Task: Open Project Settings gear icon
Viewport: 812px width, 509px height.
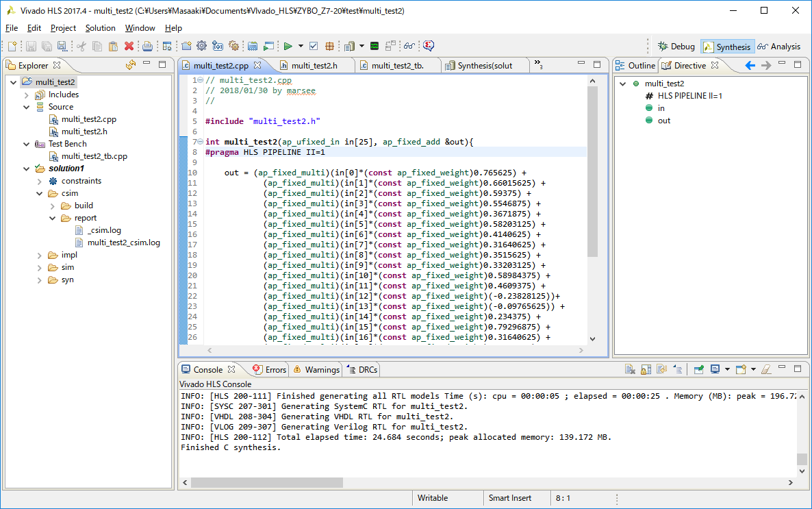Action: click(202, 46)
